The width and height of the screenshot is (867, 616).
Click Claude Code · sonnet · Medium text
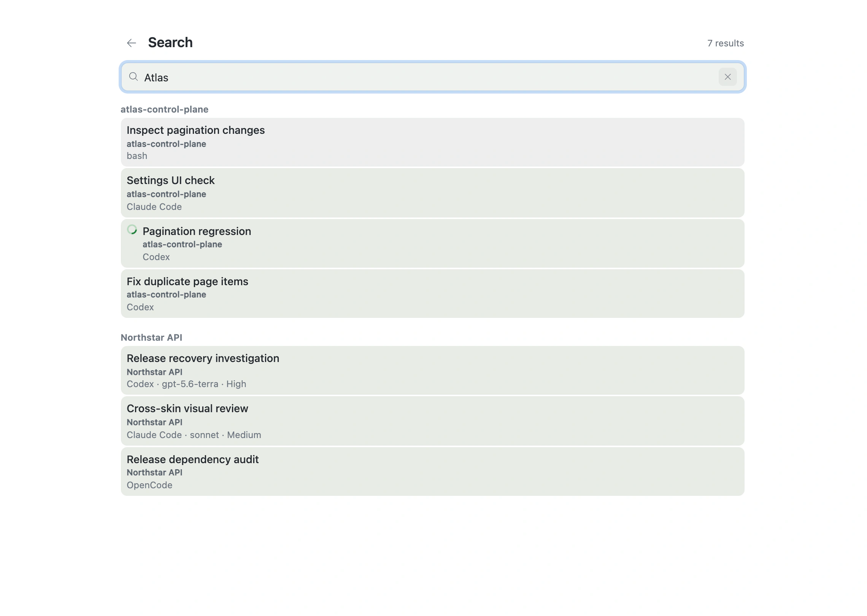(194, 435)
